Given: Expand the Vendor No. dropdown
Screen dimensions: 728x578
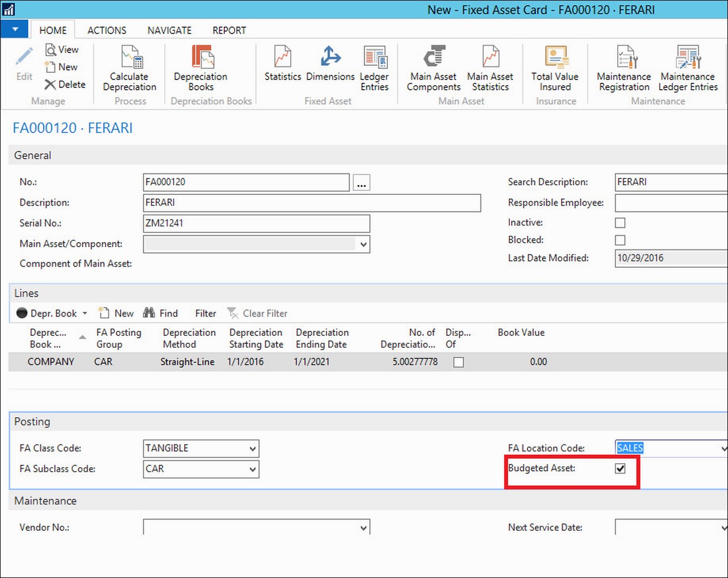Looking at the screenshot, I should pos(363,528).
